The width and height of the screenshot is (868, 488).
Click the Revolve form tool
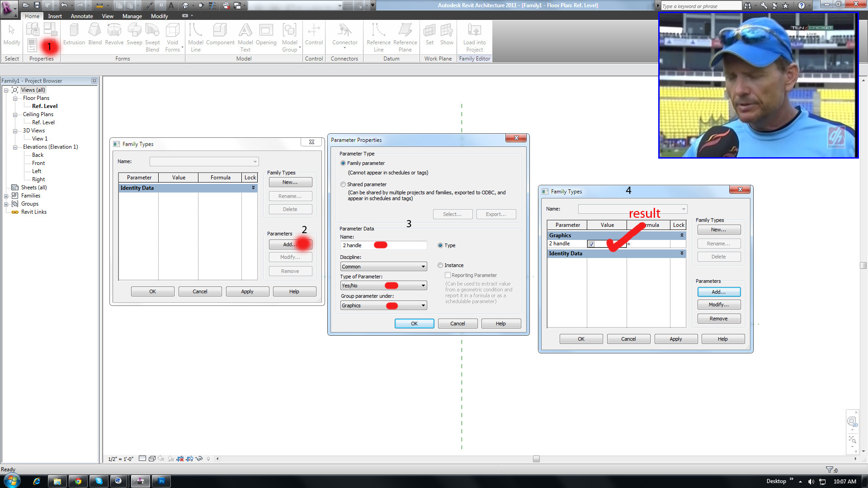[114, 35]
